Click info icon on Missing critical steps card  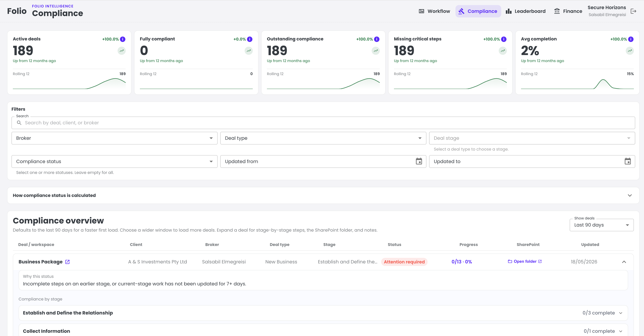[x=504, y=39]
